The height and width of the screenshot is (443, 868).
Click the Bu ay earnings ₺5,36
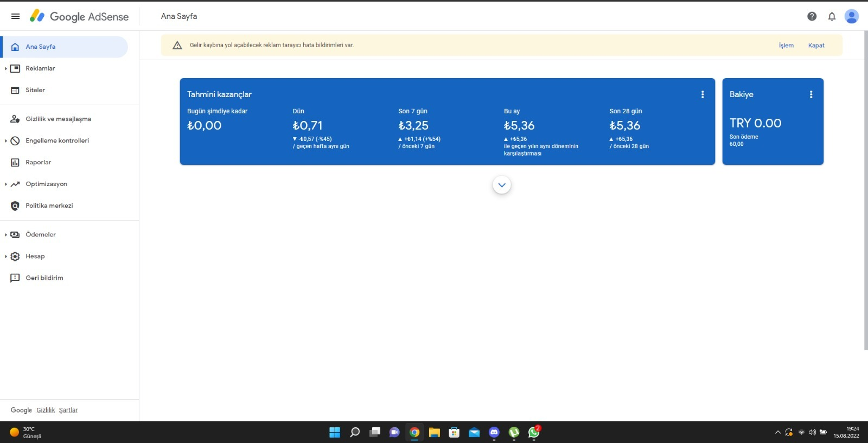[x=519, y=125]
